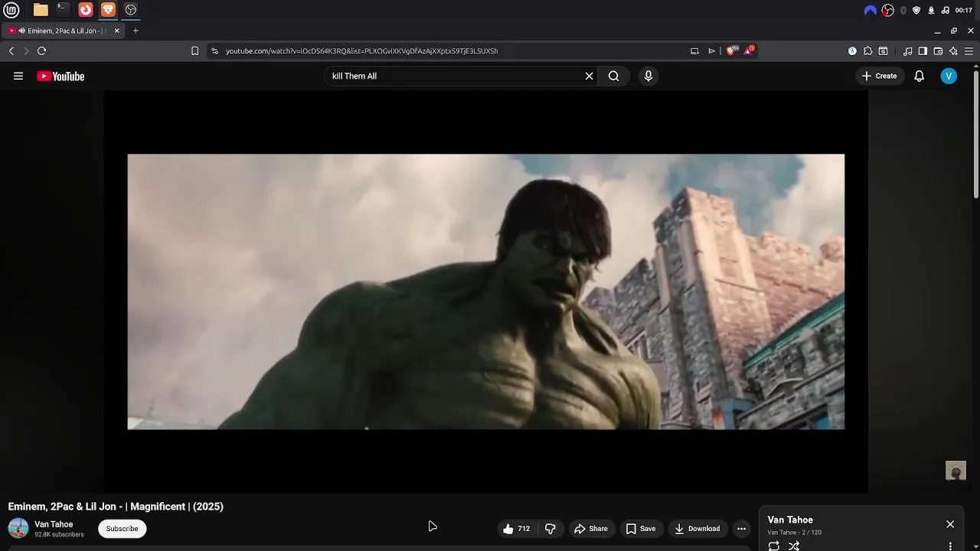Run the search with the magnifier button

tap(614, 76)
